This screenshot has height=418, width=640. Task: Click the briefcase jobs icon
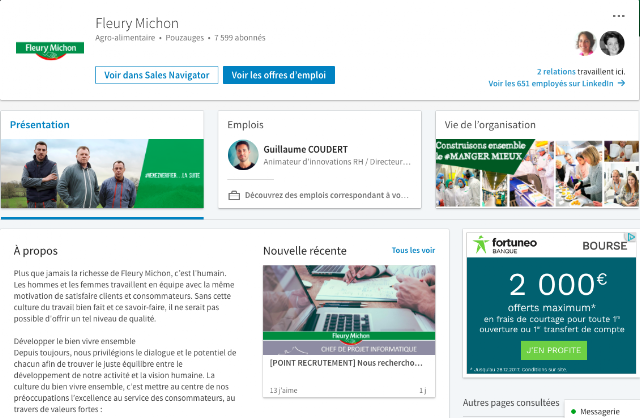click(x=234, y=196)
